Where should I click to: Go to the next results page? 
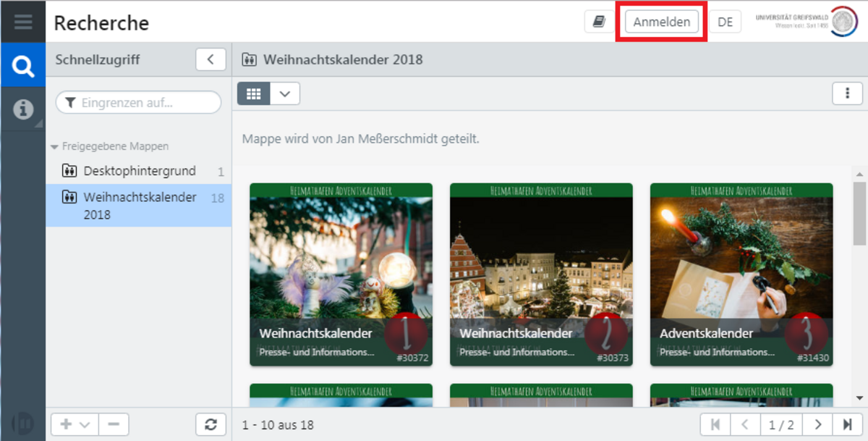pyautogui.click(x=817, y=424)
